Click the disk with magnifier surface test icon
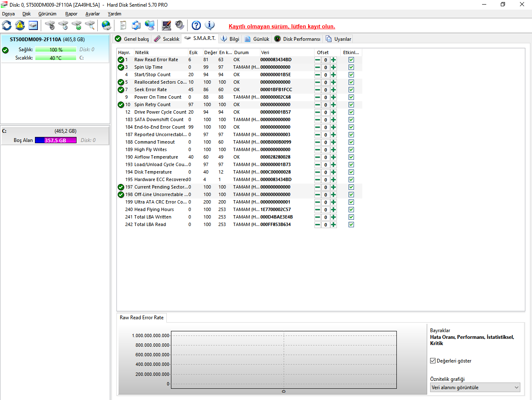The width and height of the screenshot is (532, 400). coord(90,25)
